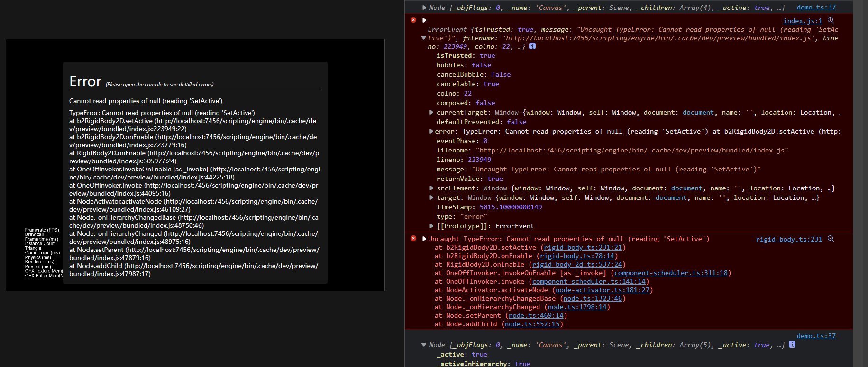This screenshot has height=367, width=868.
Task: Select the 'cancelable: true' property line
Action: click(467, 84)
